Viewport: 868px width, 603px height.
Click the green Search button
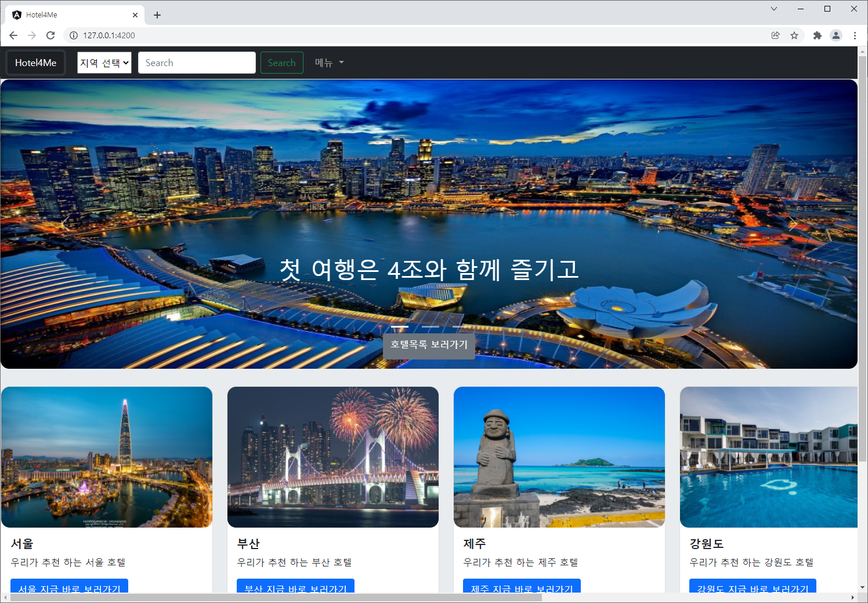point(281,62)
